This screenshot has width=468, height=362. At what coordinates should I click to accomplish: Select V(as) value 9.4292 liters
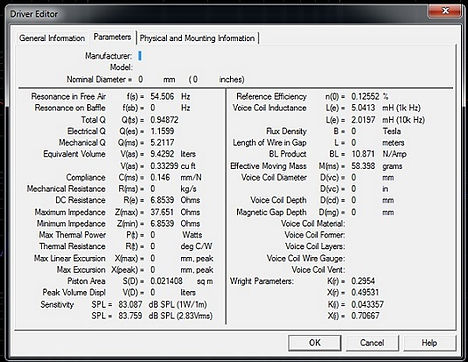click(x=162, y=154)
